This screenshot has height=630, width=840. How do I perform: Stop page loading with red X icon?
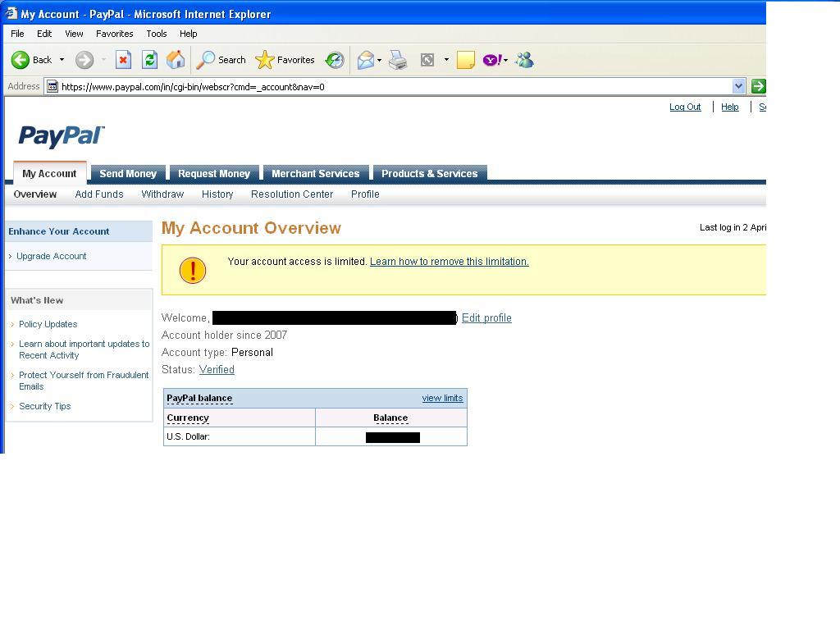pyautogui.click(x=123, y=60)
